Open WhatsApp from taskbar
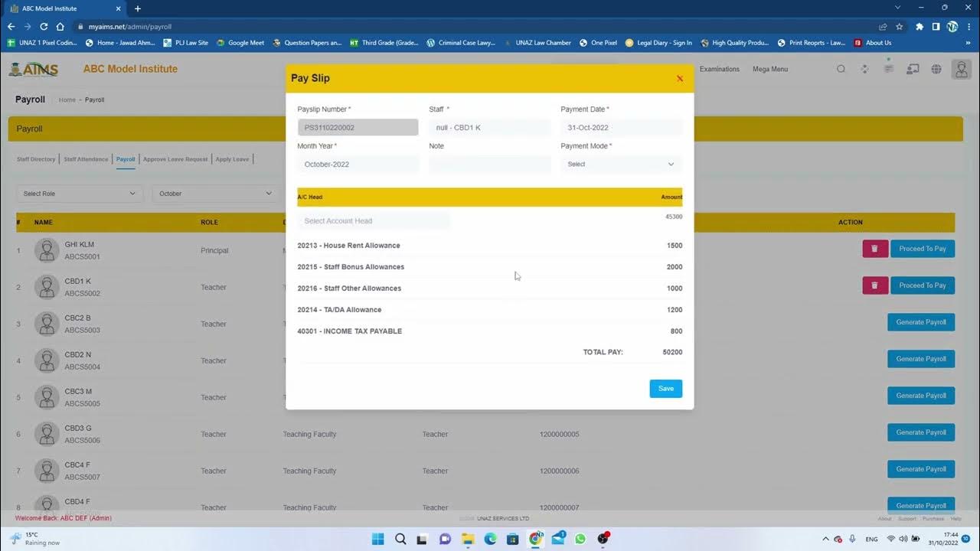980x551 pixels. (x=580, y=539)
